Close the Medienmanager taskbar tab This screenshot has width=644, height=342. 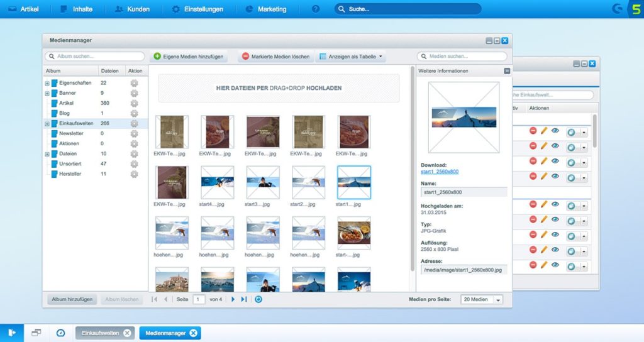pos(194,333)
